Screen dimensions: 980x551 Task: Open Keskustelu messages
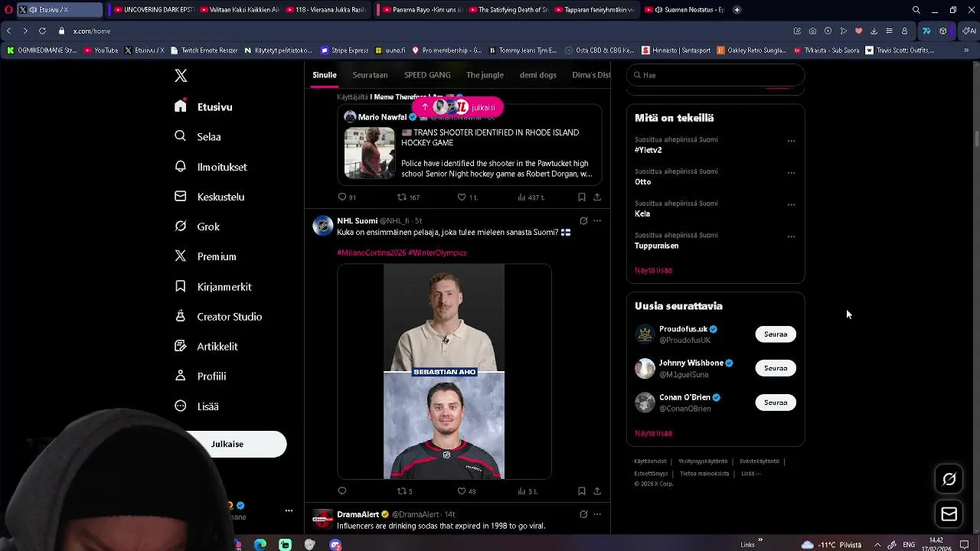click(209, 197)
